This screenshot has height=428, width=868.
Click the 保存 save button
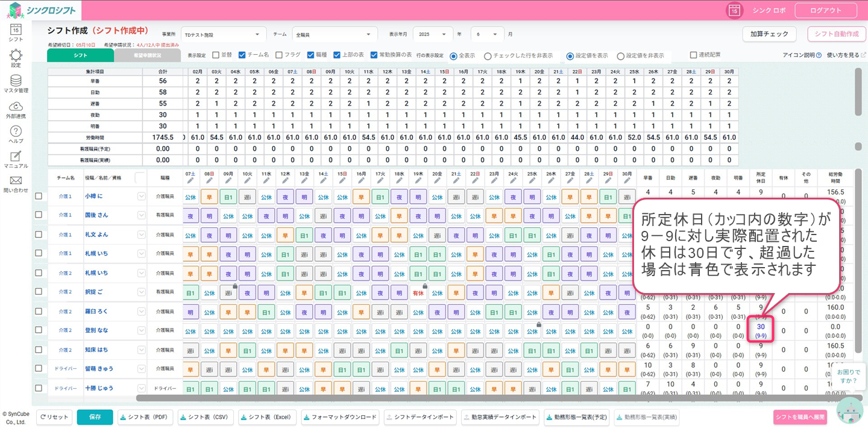pyautogui.click(x=95, y=417)
